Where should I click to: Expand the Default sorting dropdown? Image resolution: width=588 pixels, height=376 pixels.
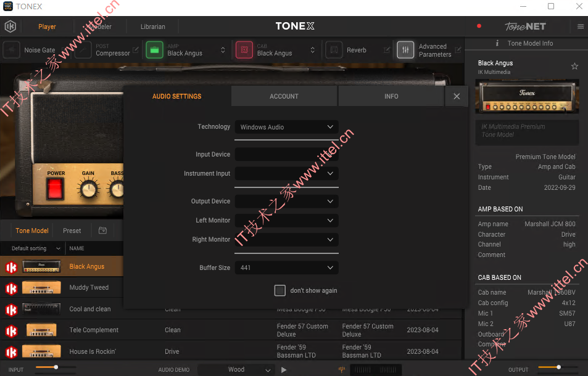(36, 248)
